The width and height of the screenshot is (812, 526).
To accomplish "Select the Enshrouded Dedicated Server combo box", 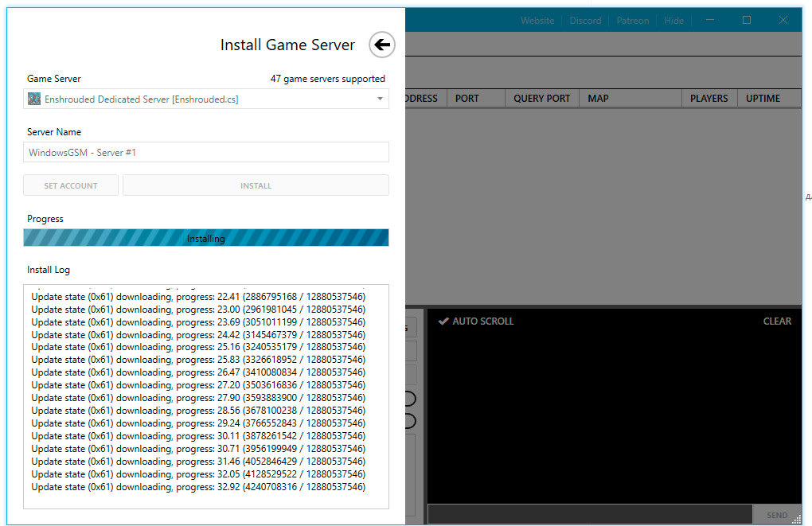I will click(x=205, y=99).
